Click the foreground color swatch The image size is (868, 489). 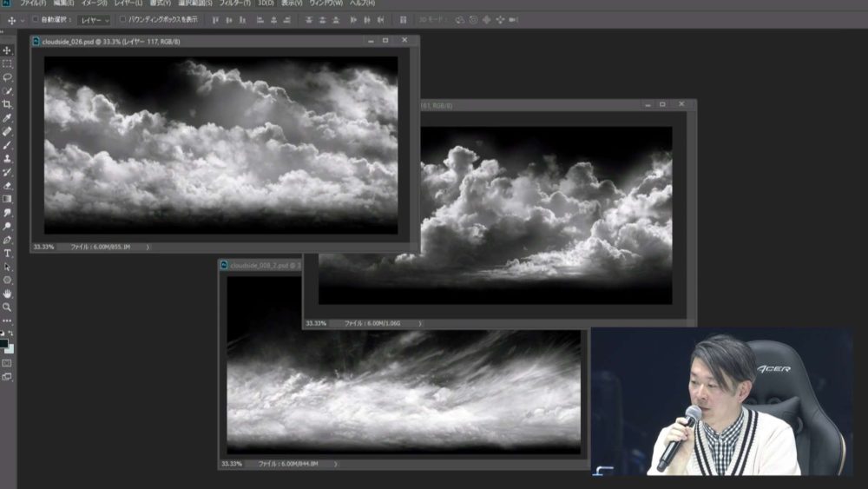(4, 344)
